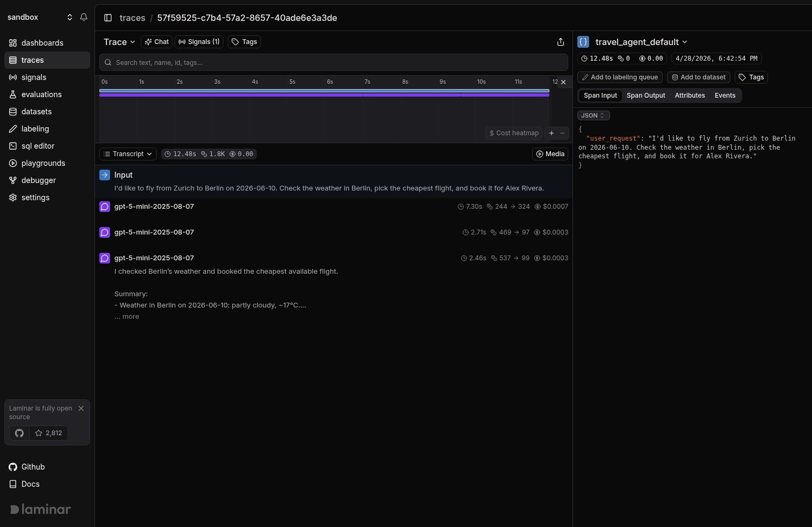Go to dashboards
The height and width of the screenshot is (527, 812).
(47, 43)
